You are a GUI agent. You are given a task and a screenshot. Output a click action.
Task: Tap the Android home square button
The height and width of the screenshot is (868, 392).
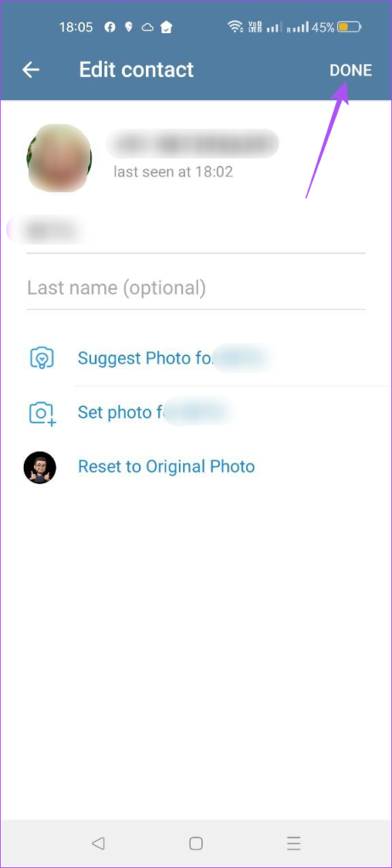point(196,843)
